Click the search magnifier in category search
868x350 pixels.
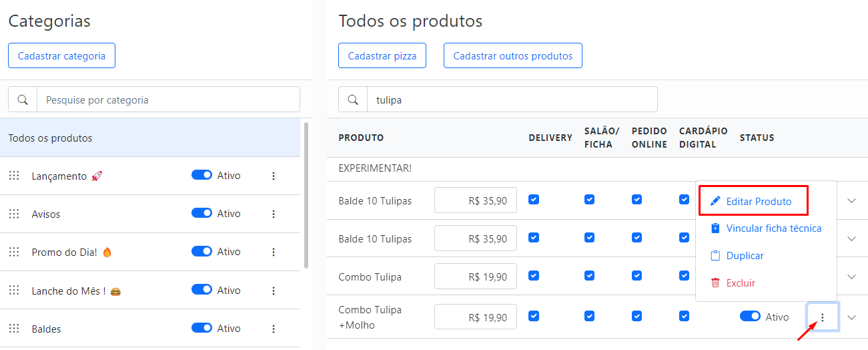coord(23,100)
